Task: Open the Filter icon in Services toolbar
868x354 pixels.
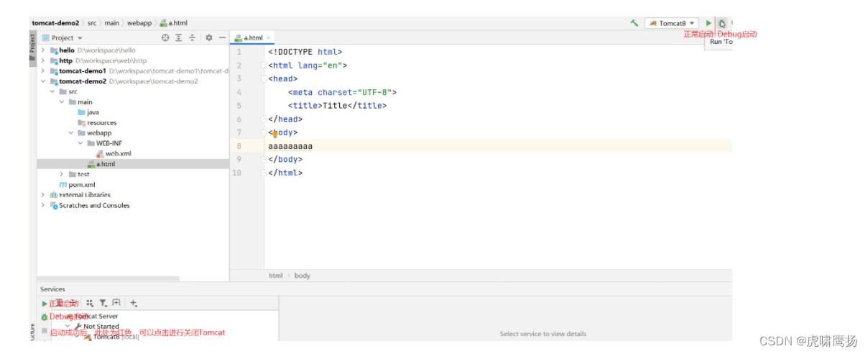Action: click(x=103, y=304)
